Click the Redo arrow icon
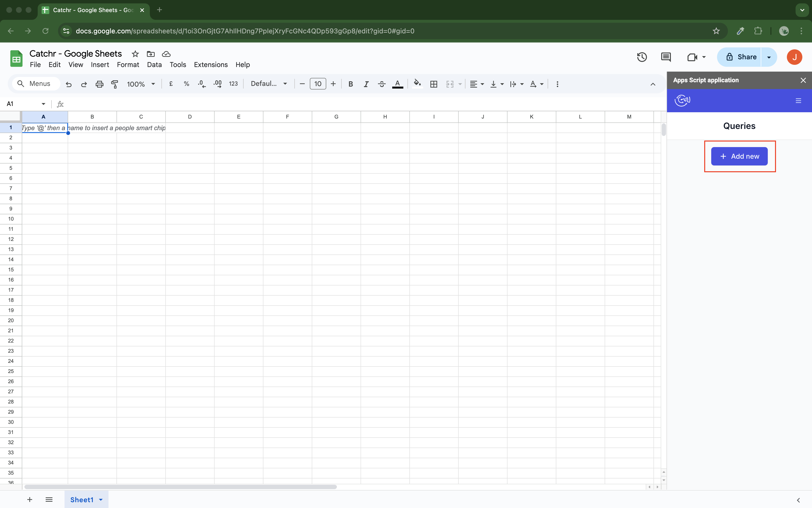Screen dimensions: 812x508 click(x=84, y=84)
